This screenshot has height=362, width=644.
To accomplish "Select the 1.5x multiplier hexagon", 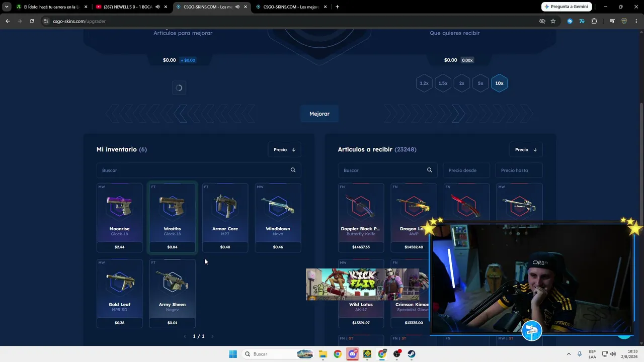I will pos(443,83).
